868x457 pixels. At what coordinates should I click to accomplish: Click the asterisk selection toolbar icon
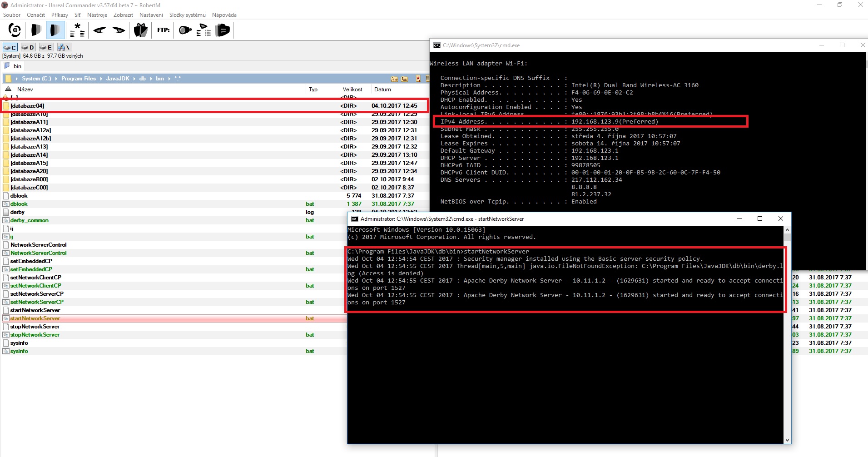pyautogui.click(x=77, y=30)
